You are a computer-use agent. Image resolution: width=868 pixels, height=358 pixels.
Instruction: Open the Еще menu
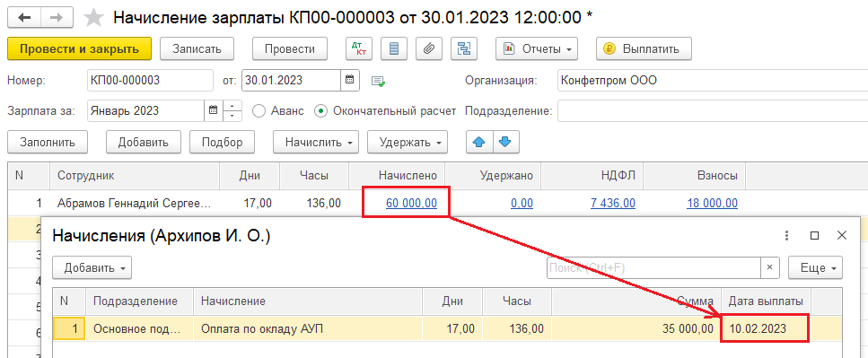tap(815, 267)
